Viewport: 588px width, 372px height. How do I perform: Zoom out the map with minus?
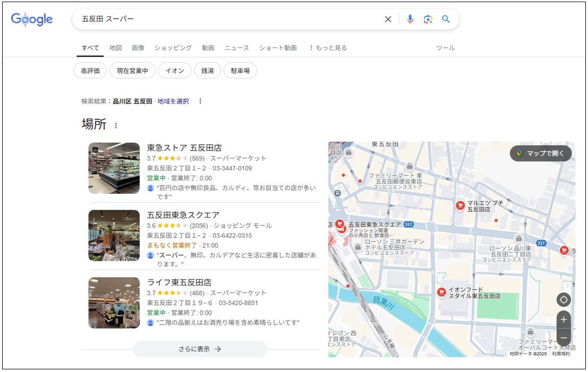pyautogui.click(x=563, y=338)
